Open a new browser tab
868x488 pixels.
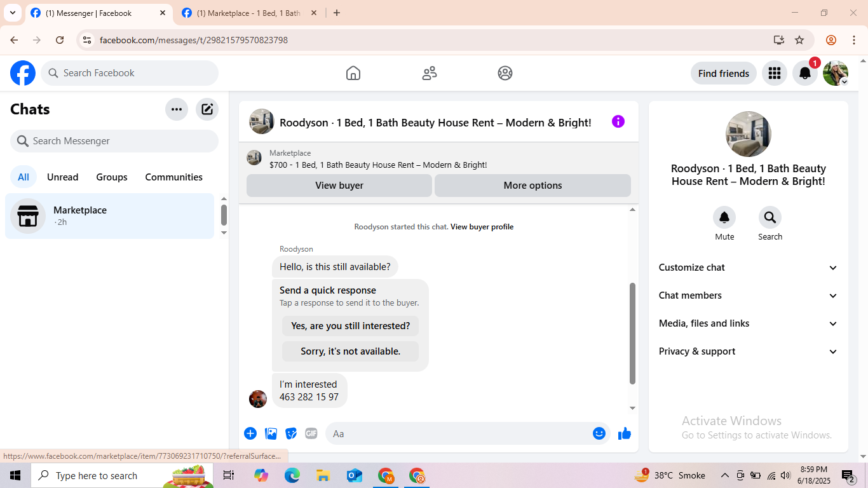pyautogui.click(x=337, y=13)
